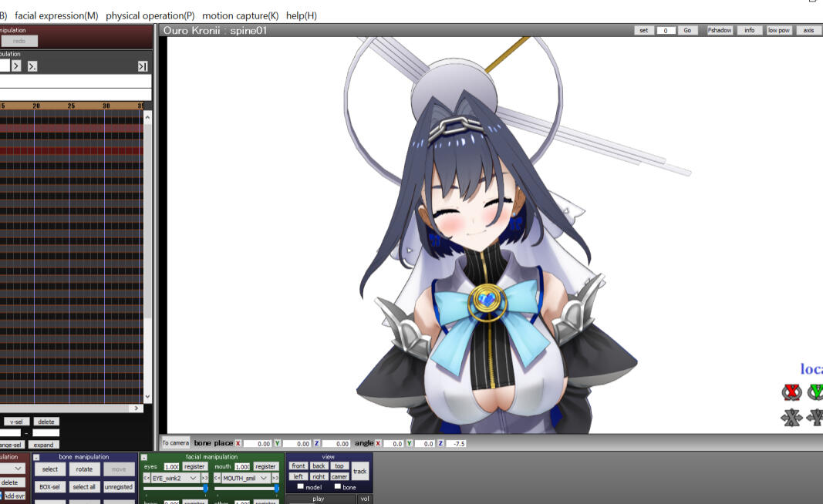Click the To camera button
The height and width of the screenshot is (504, 823).
175,443
